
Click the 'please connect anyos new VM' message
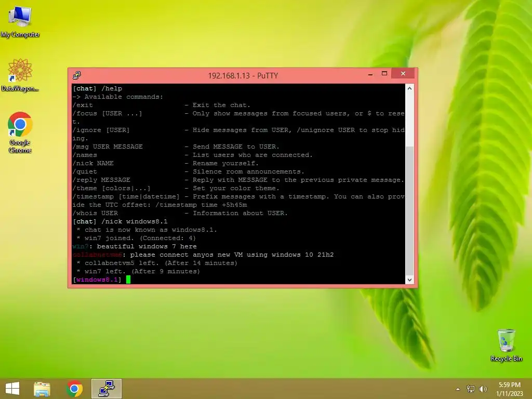232,255
